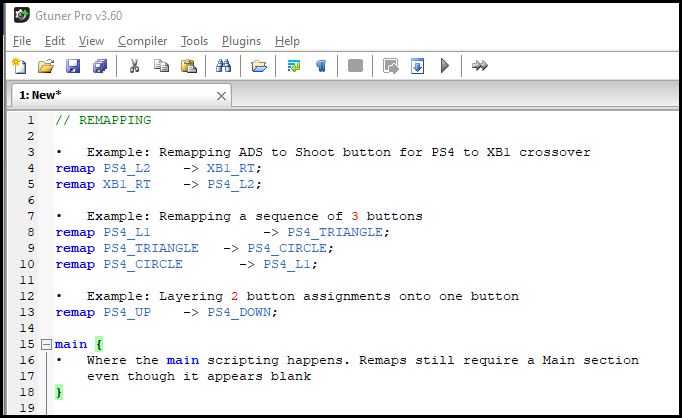The height and width of the screenshot is (418, 682).
Task: Close the New* script tab
Action: point(221,95)
